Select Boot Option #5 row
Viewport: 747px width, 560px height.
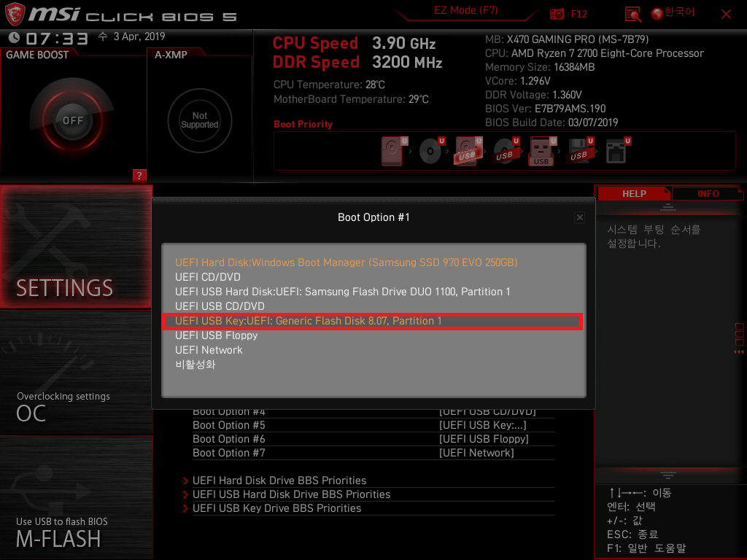(x=373, y=425)
